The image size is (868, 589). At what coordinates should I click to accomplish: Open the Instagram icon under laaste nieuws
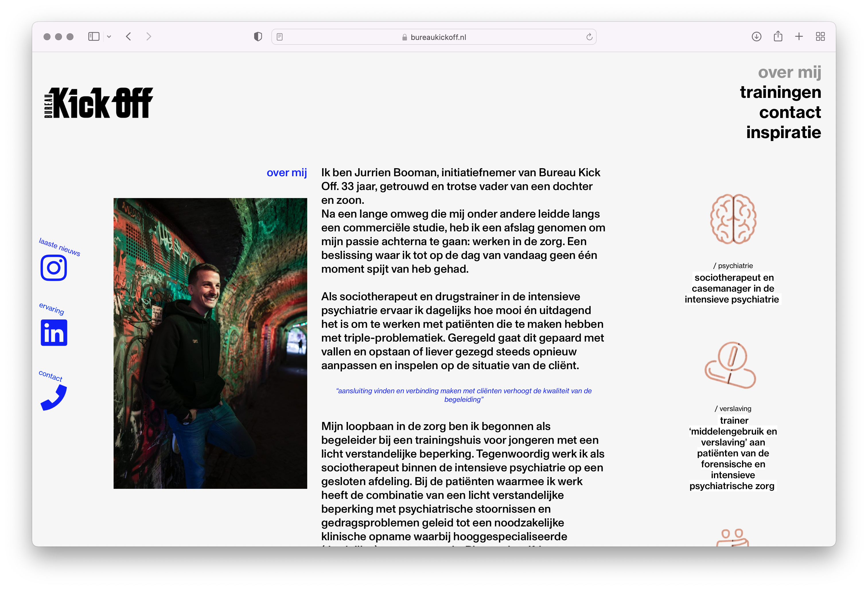(x=53, y=268)
